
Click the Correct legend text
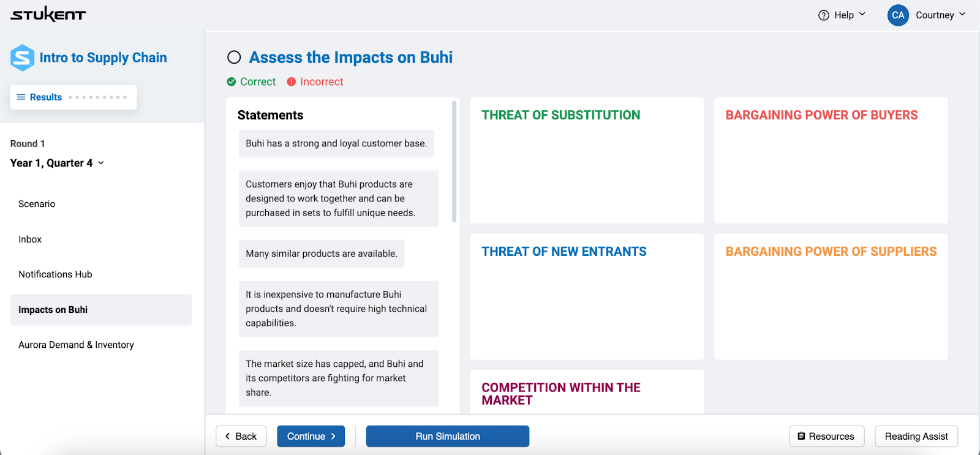[x=258, y=82]
